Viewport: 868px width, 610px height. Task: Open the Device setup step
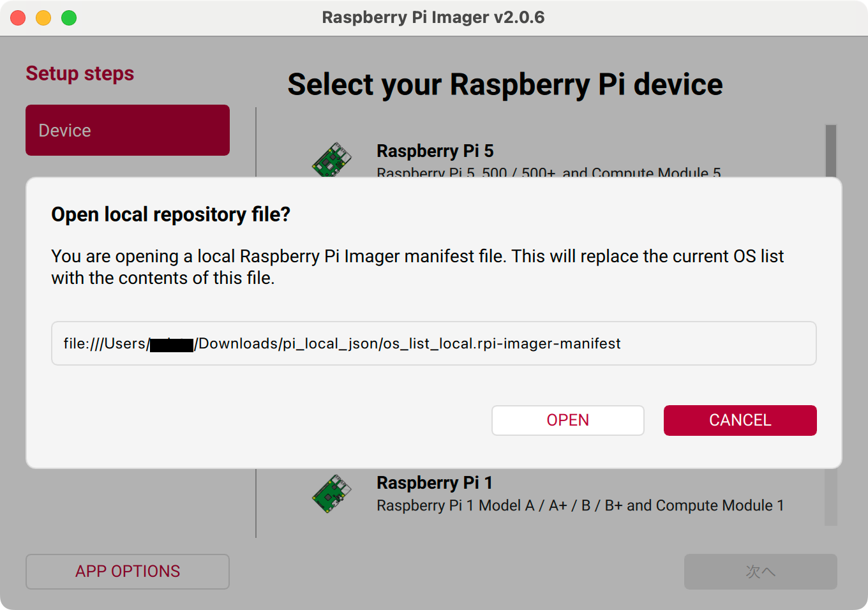(128, 130)
